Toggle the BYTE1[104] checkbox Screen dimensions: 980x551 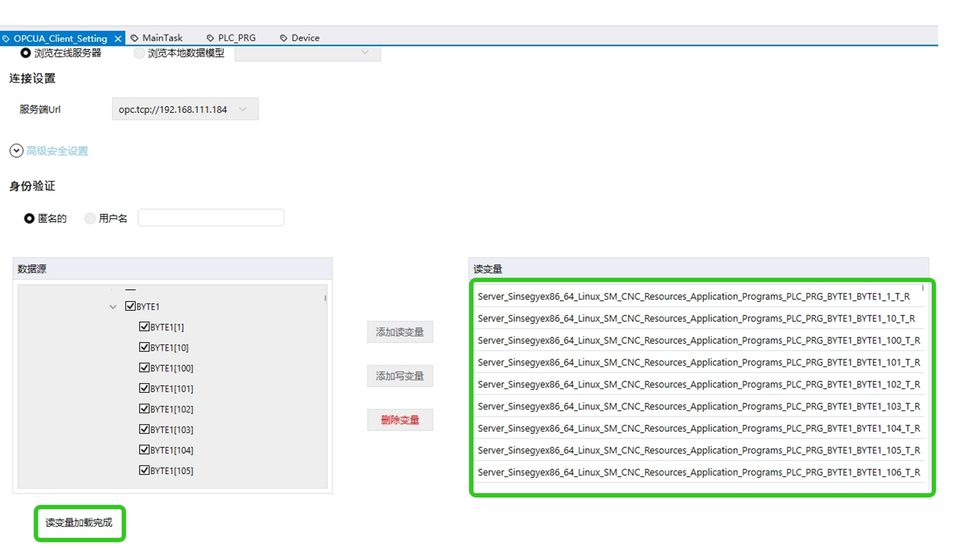(x=144, y=450)
